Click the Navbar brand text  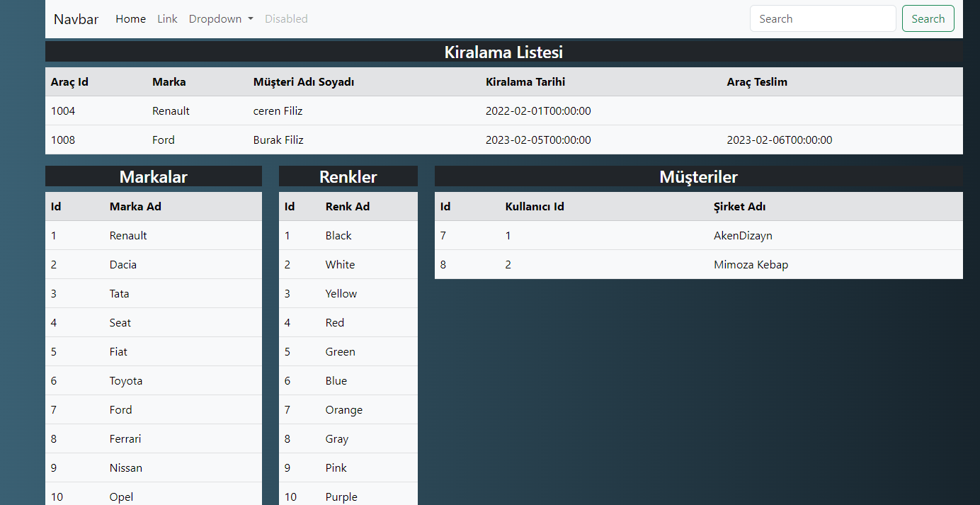point(76,19)
